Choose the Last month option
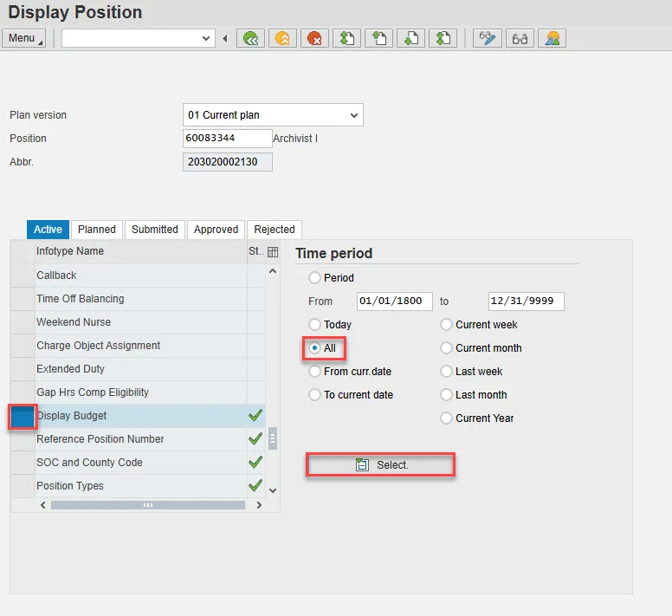The width and height of the screenshot is (672, 616). click(x=446, y=394)
